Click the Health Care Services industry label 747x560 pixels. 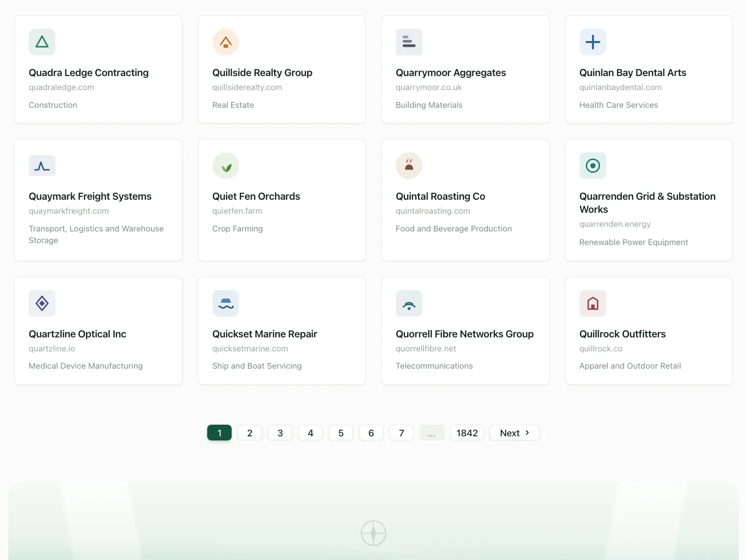pos(619,105)
